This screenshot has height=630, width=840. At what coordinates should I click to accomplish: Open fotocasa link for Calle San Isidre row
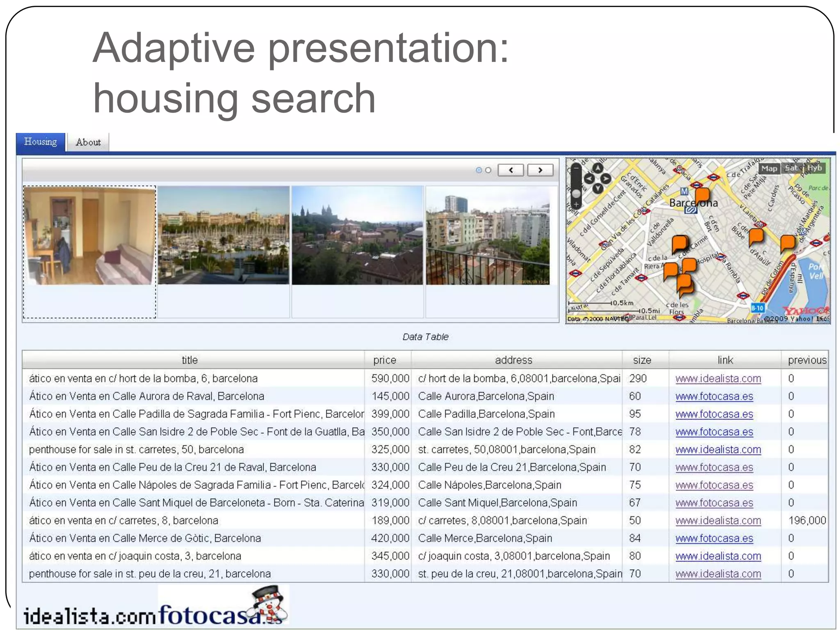pyautogui.click(x=714, y=432)
